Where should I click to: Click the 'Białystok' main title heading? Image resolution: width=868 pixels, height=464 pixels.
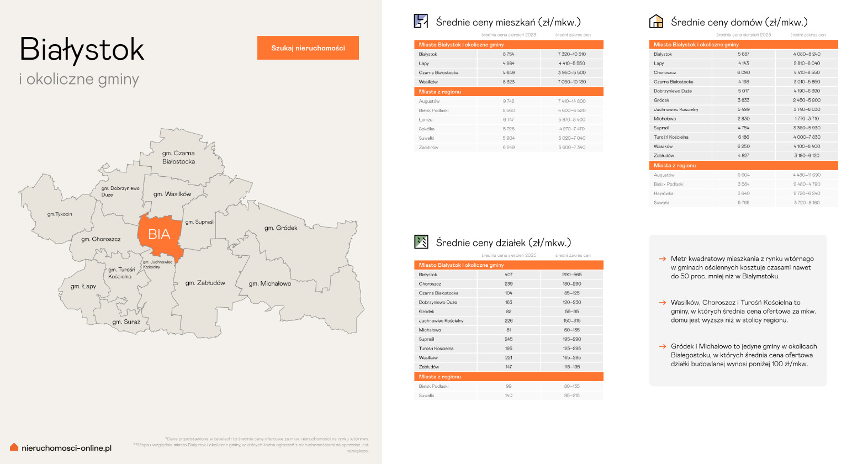82,50
